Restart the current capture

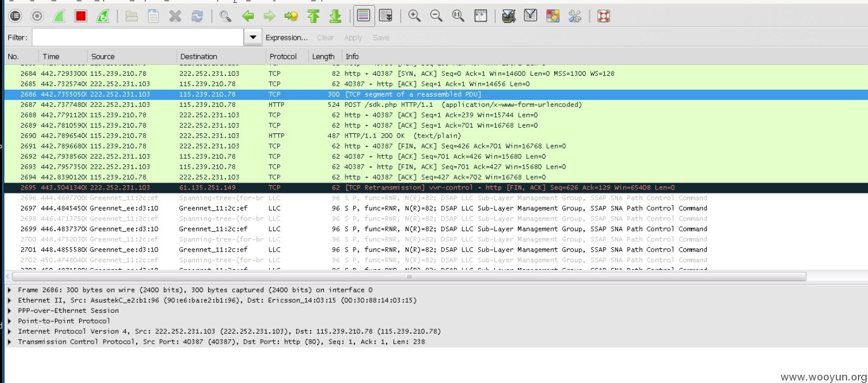pyautogui.click(x=102, y=16)
